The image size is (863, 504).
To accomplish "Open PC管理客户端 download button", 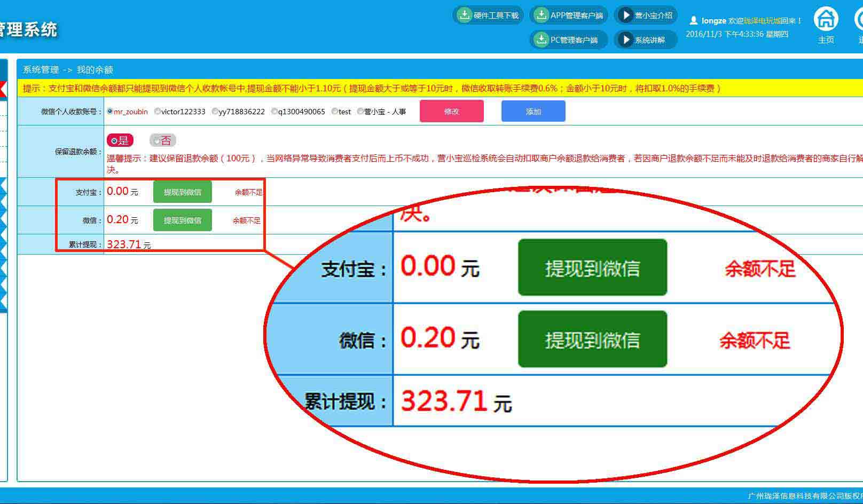I will pos(569,40).
